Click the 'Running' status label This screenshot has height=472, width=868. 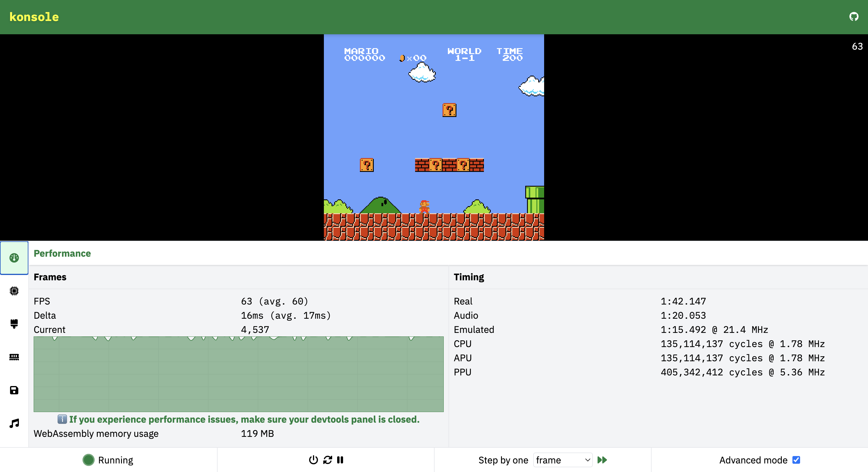(x=115, y=460)
